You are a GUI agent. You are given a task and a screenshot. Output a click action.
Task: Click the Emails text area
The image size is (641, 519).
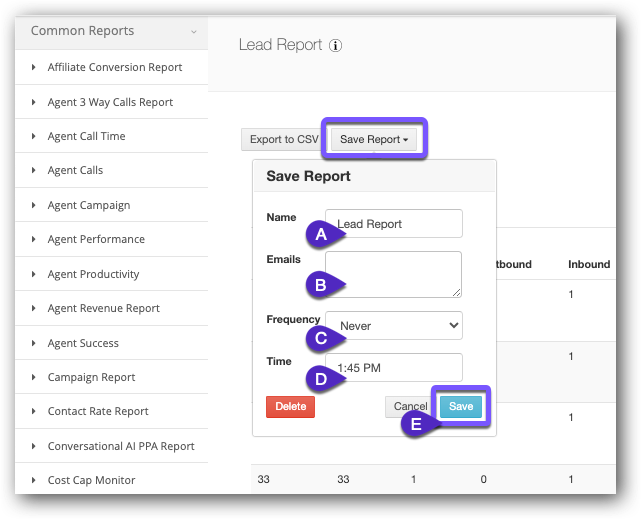coord(394,274)
